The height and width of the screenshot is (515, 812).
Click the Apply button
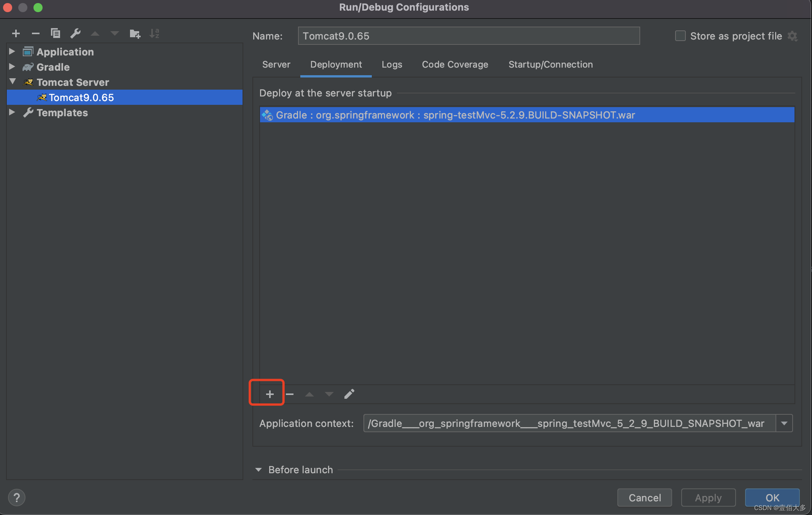click(708, 498)
